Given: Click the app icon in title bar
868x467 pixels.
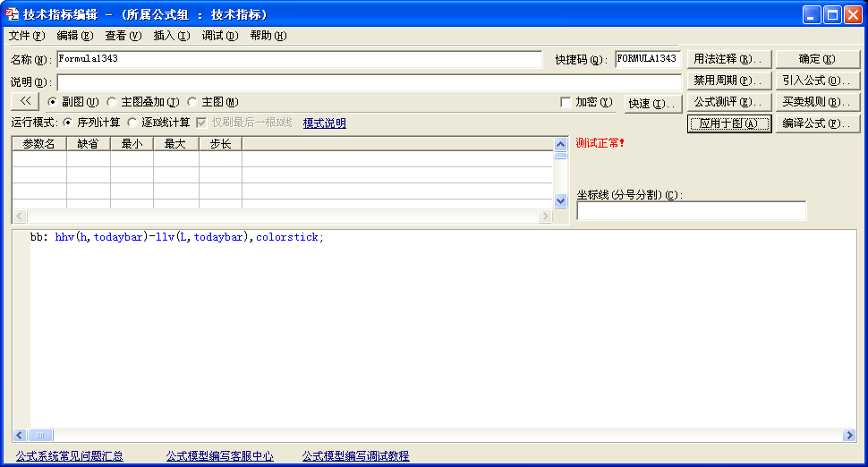Looking at the screenshot, I should coord(12,14).
